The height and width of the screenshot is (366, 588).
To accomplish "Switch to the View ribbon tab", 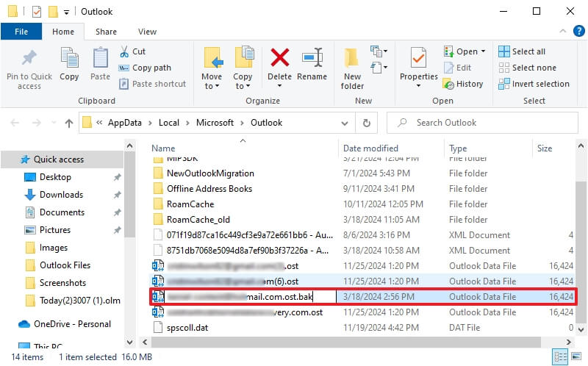I will (x=147, y=32).
